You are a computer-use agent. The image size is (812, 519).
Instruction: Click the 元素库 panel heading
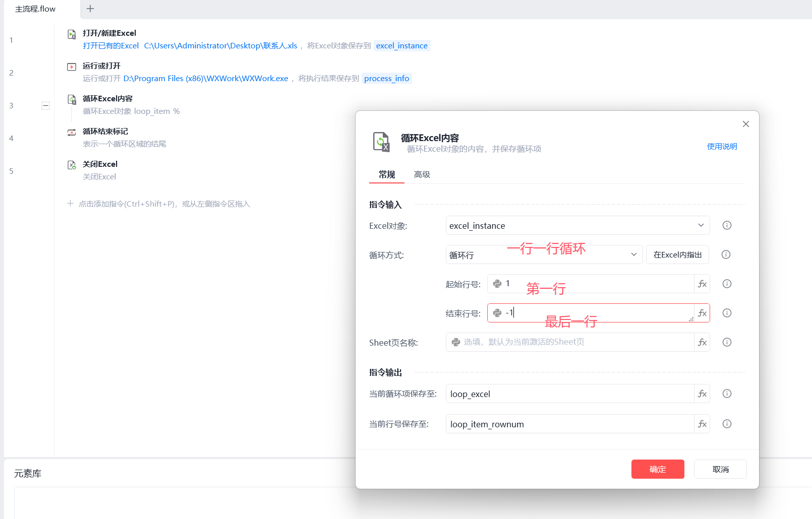(x=28, y=474)
